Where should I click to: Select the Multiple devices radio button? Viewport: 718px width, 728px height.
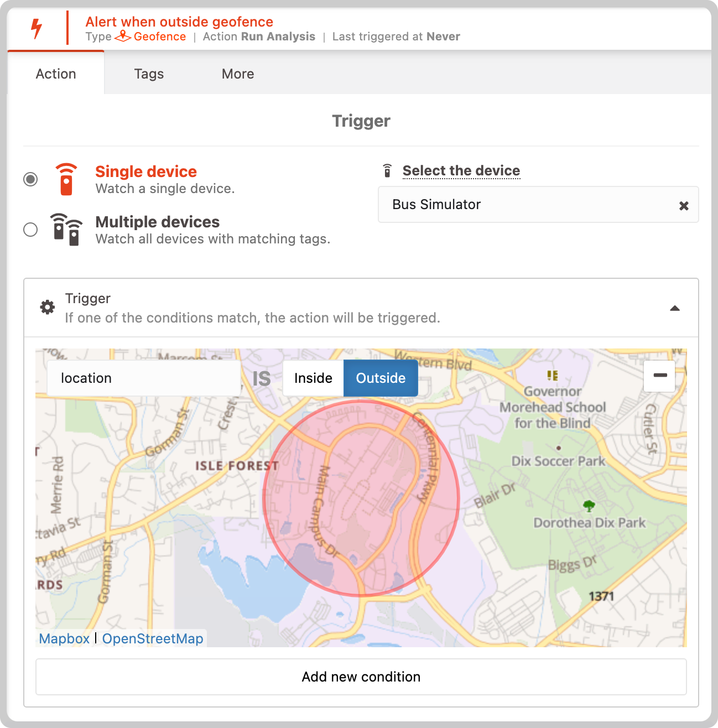(x=30, y=230)
